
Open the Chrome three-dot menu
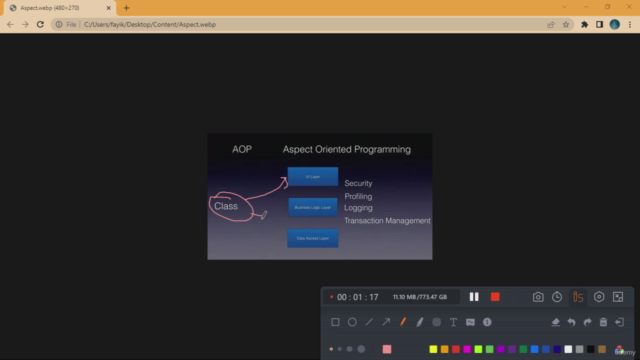(x=630, y=24)
